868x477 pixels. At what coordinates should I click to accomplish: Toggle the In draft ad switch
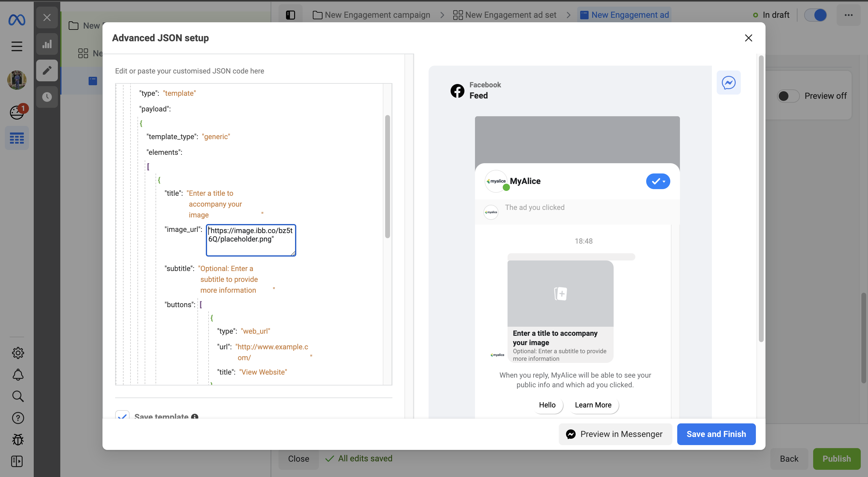pyautogui.click(x=815, y=15)
